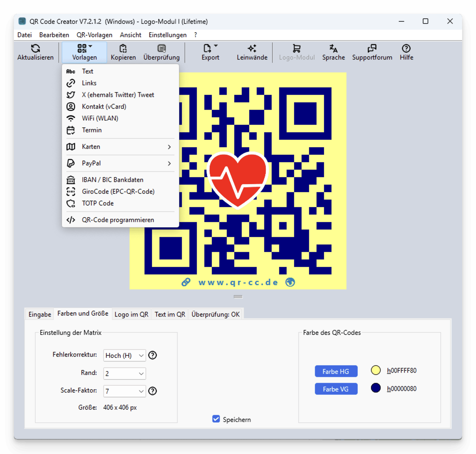The width and height of the screenshot is (476, 454).
Task: Open the Ansicht menu
Action: [130, 35]
